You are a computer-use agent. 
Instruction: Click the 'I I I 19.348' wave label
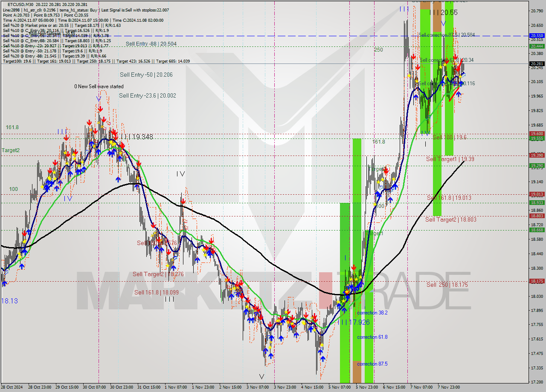click(136, 137)
